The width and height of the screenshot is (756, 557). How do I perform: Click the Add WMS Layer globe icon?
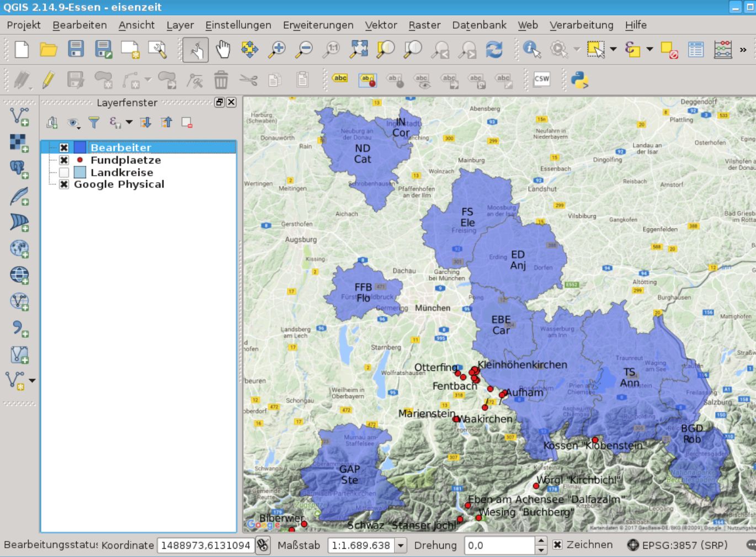click(x=20, y=248)
